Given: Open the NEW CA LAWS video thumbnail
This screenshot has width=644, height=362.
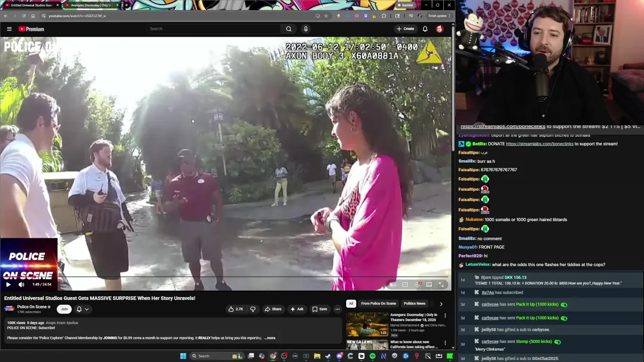Looking at the screenshot, I should click(x=367, y=344).
